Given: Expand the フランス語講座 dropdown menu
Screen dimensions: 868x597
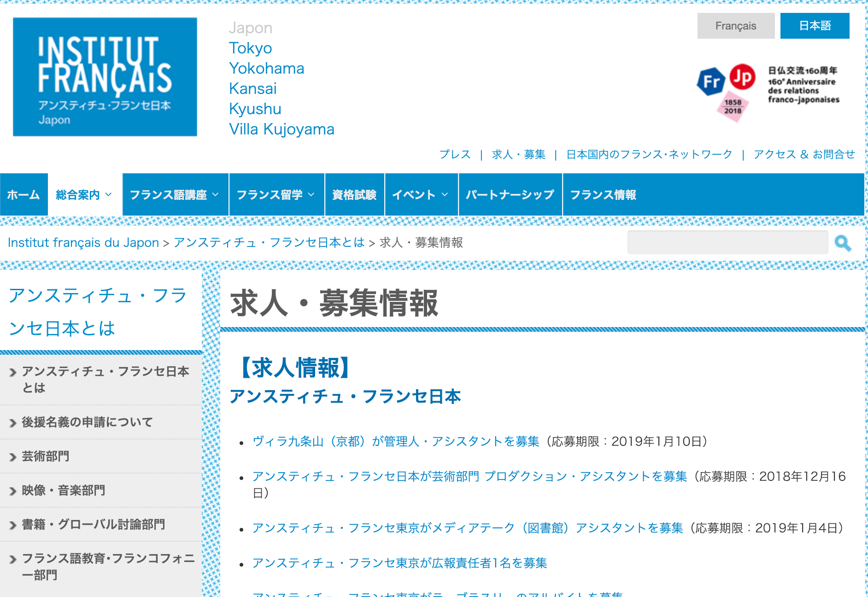Looking at the screenshot, I should (176, 195).
